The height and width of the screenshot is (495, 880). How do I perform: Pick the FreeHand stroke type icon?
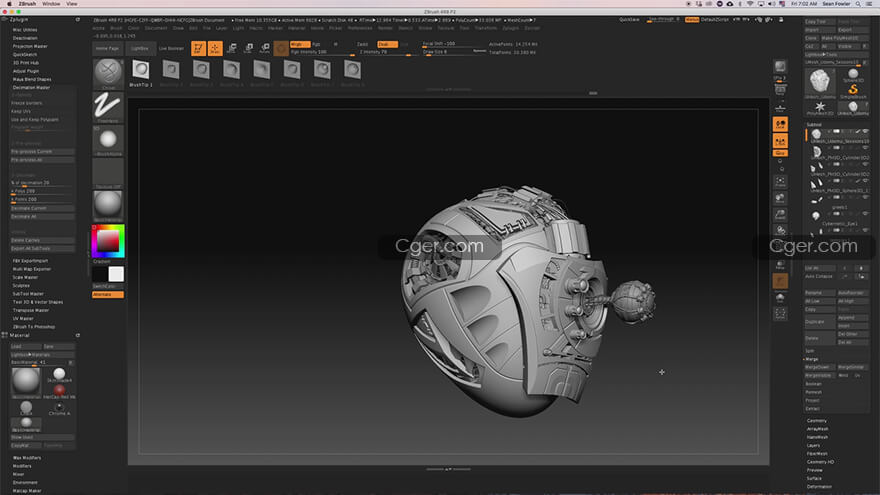pos(107,106)
